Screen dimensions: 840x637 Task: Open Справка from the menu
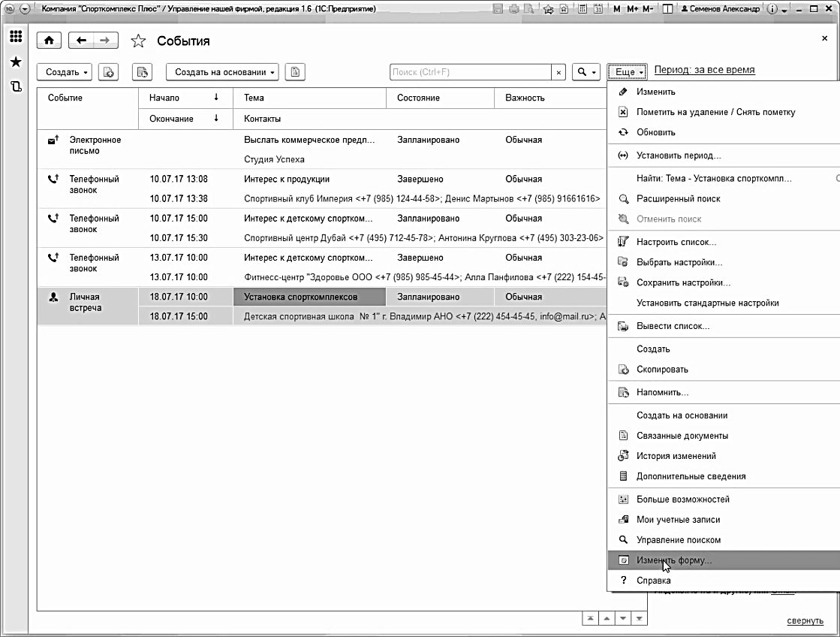[x=723, y=581]
